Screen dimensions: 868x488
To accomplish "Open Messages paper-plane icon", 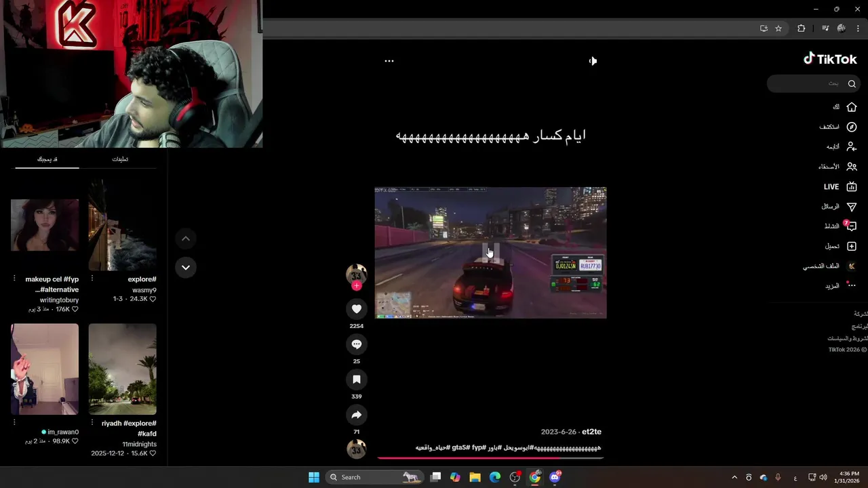I will [x=852, y=207].
